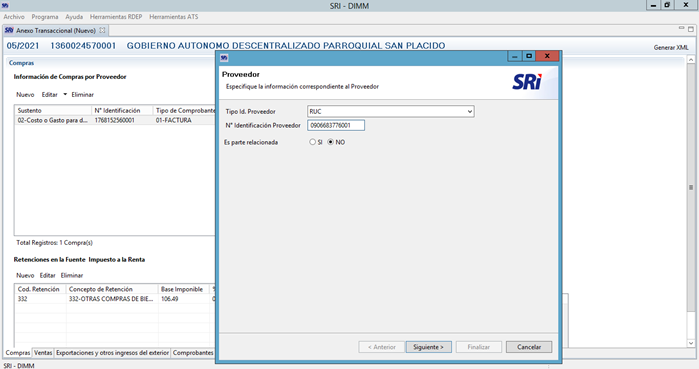Click the Siguiente button

[x=428, y=347]
